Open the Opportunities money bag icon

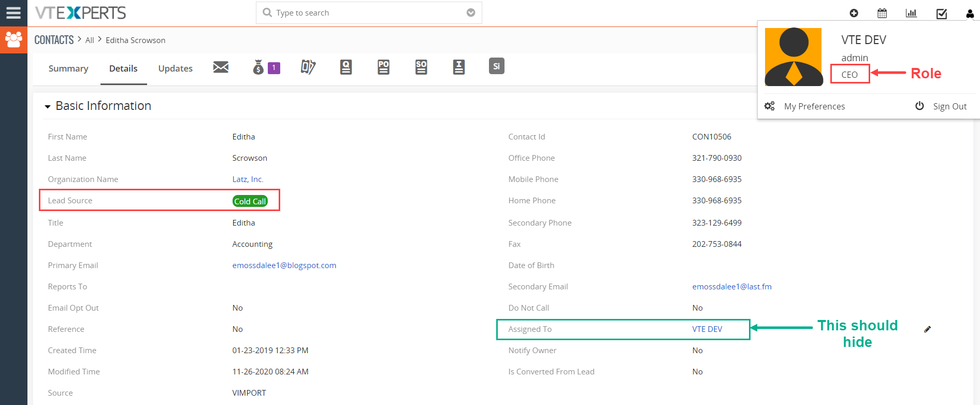(258, 67)
